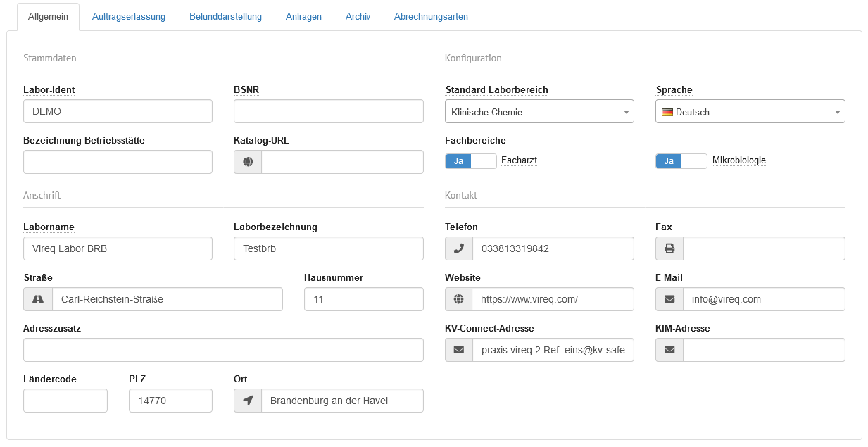
Task: Click the road icon next to Straße
Action: click(x=38, y=299)
